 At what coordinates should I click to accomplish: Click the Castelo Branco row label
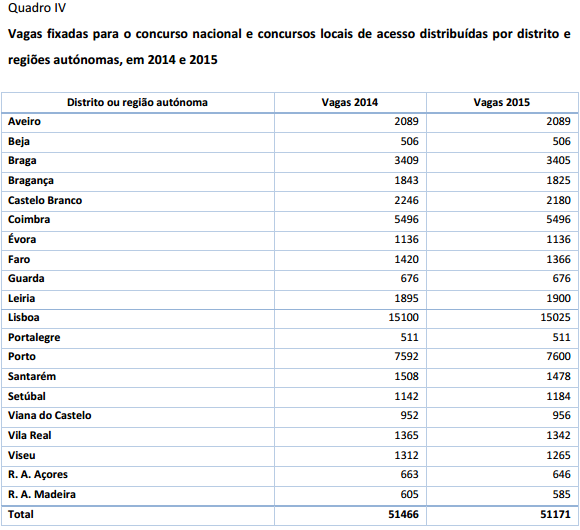click(45, 200)
